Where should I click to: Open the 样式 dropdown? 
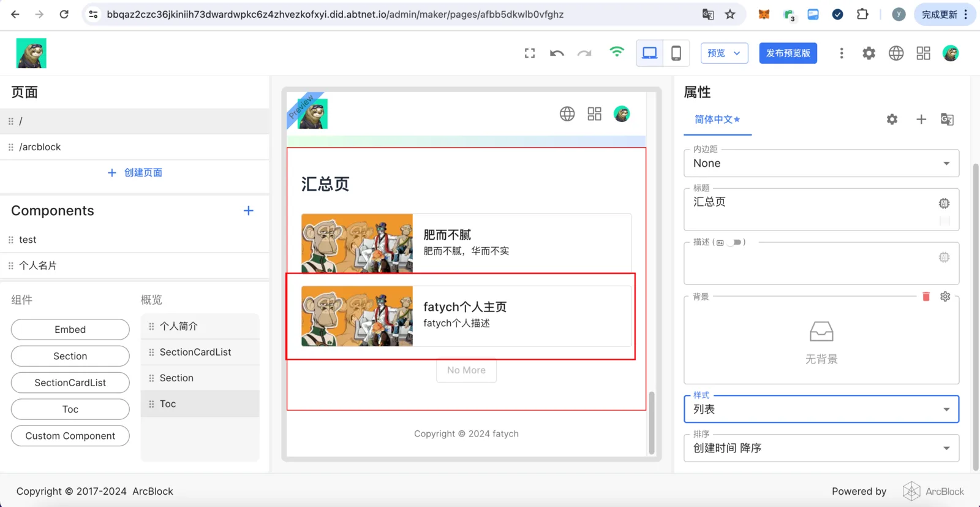pyautogui.click(x=821, y=410)
